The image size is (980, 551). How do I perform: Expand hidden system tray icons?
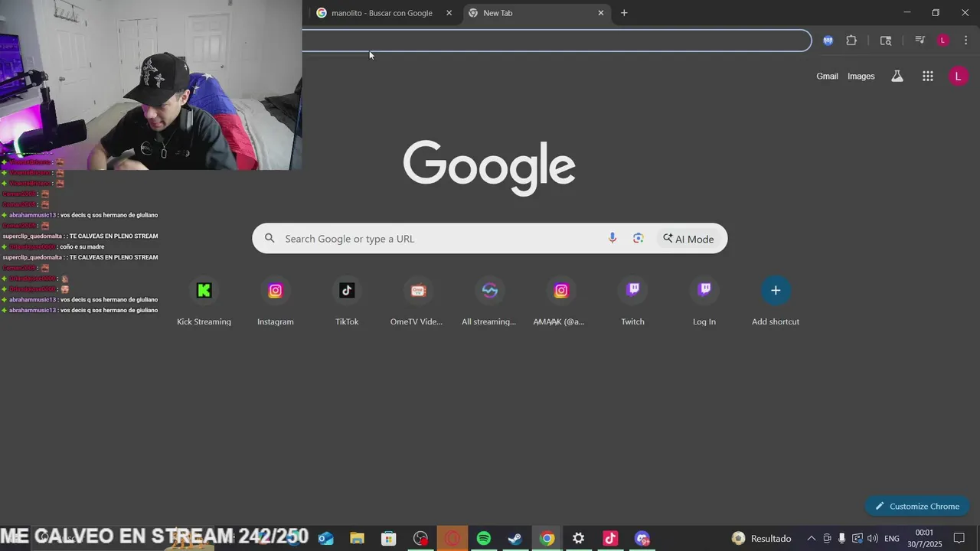point(812,539)
